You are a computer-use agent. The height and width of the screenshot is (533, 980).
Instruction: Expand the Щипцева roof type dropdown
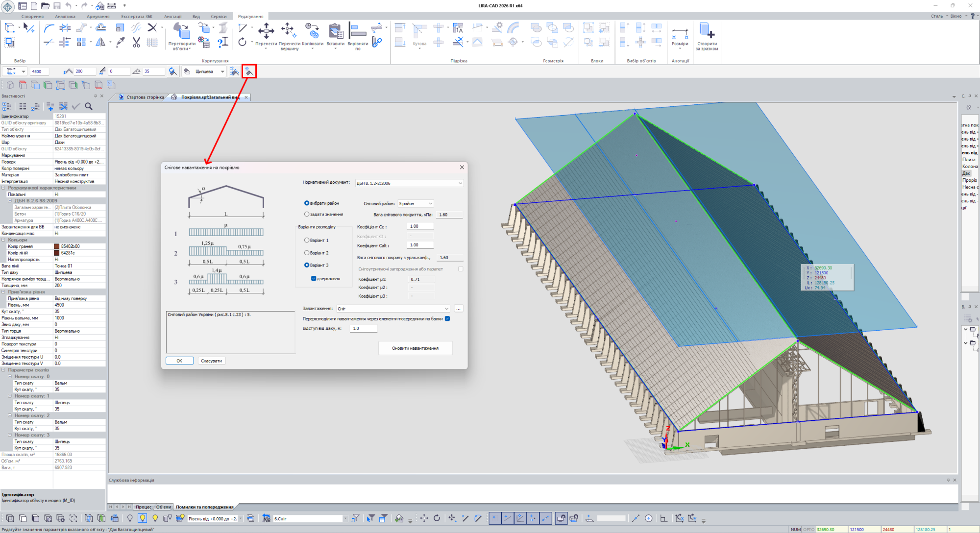[222, 72]
